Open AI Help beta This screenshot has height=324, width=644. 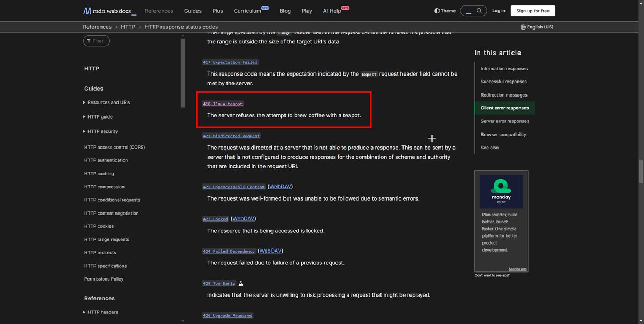click(x=332, y=11)
